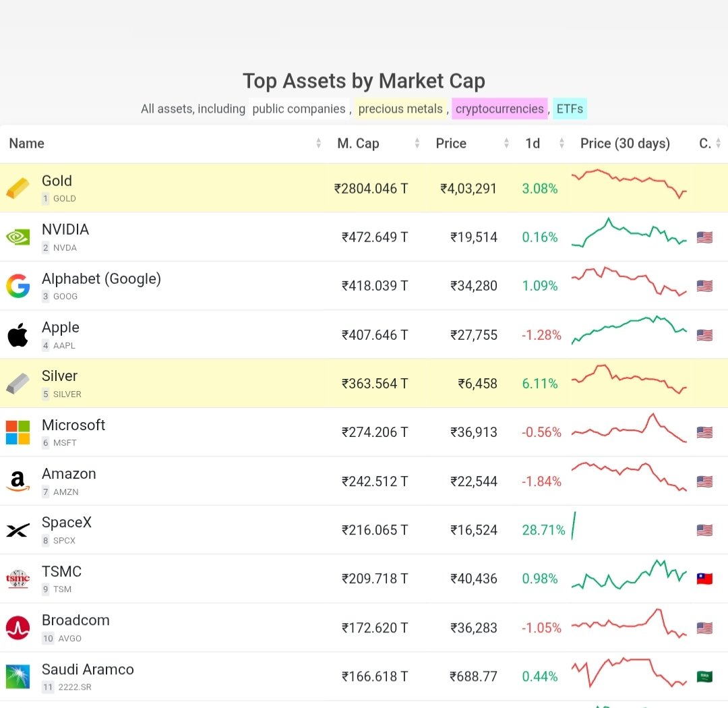Click the US flag in Apple row

704,335
